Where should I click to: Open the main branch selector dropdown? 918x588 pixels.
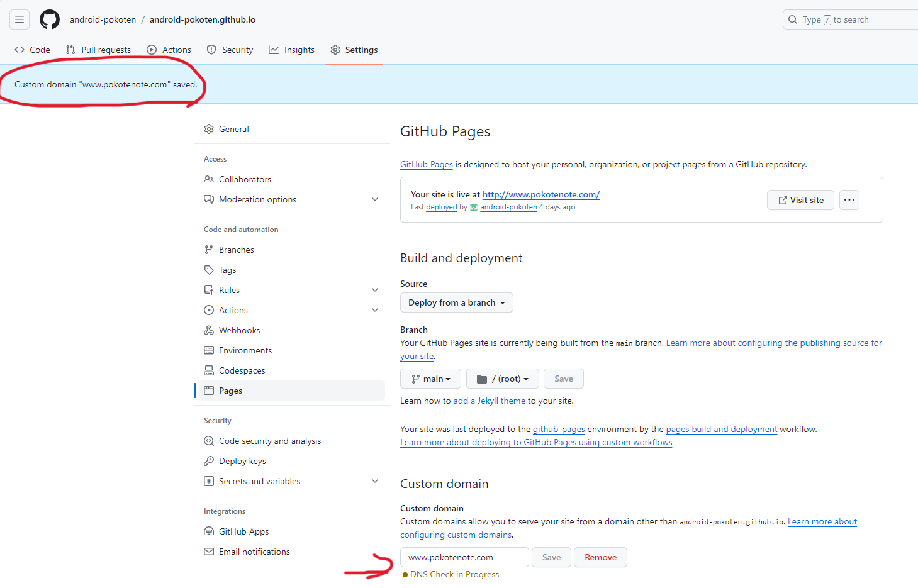[430, 379]
